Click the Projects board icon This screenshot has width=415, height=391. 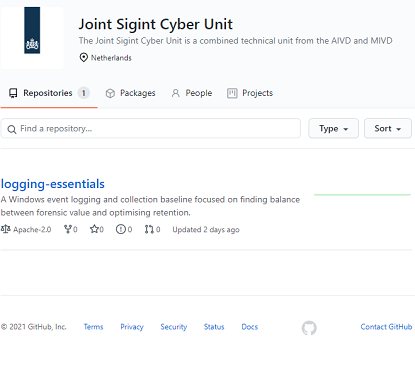[232, 93]
